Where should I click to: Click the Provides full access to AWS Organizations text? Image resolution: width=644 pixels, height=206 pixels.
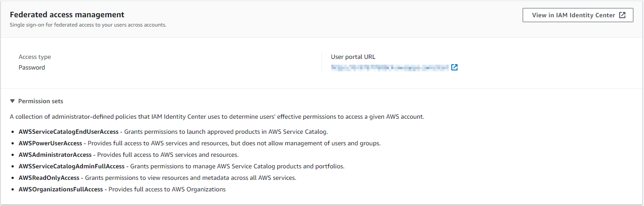pyautogui.click(x=167, y=189)
